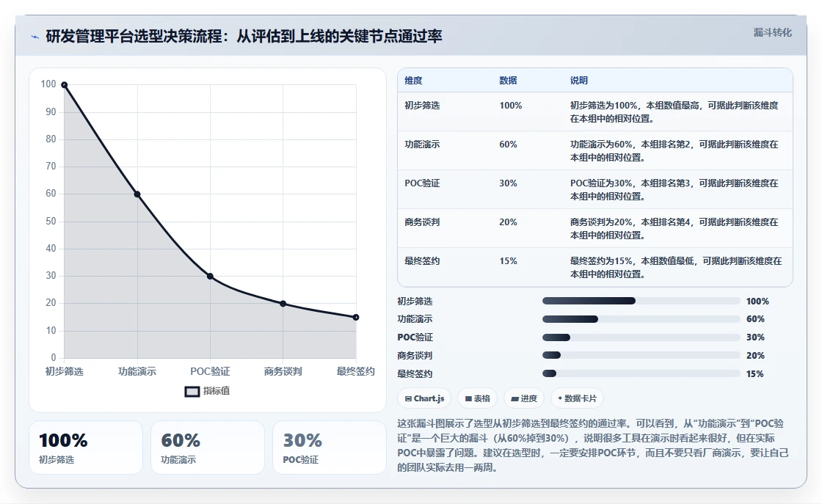Screen dimensions: 822x504
Task: Click the 初步筛选 table row label
Action: (x=422, y=106)
